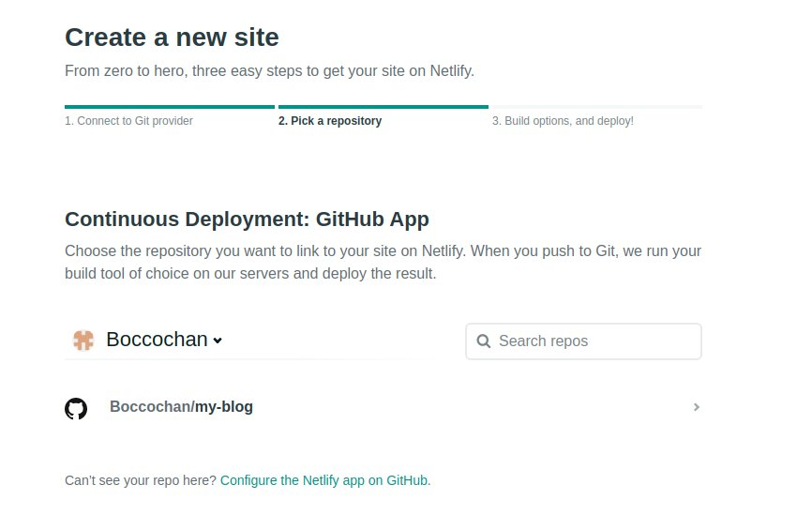Click the grey third progress bar segment
The height and width of the screenshot is (515, 812).
[597, 107]
